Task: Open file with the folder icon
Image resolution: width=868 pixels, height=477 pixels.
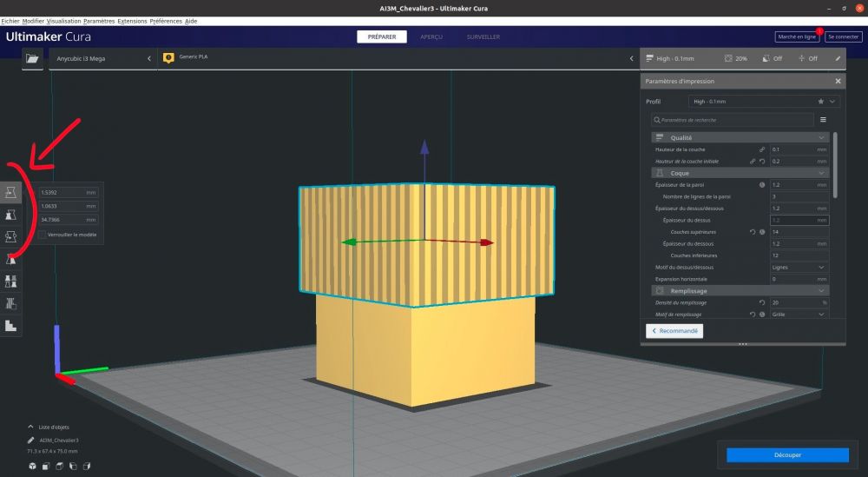Action: click(x=33, y=58)
